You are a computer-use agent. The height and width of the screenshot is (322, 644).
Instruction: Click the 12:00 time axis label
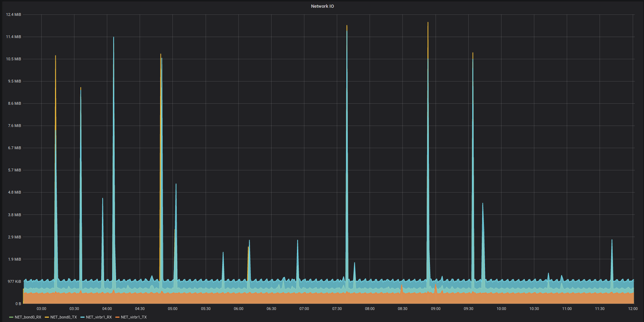coord(633,309)
